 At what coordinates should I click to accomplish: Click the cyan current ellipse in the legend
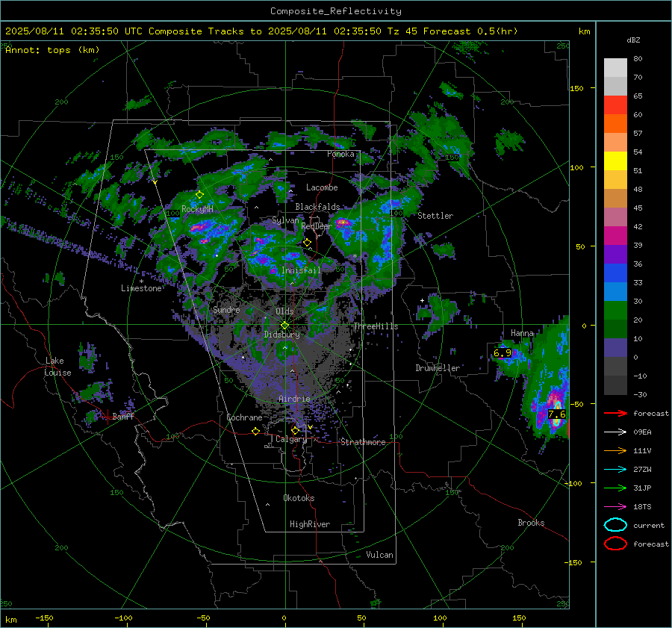click(x=615, y=525)
